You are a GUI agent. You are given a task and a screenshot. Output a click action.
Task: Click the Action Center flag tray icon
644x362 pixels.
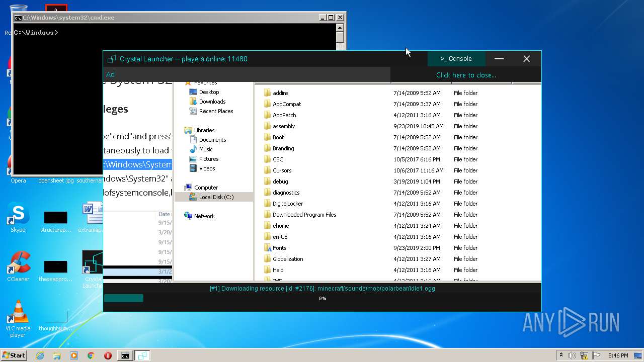tap(596, 355)
